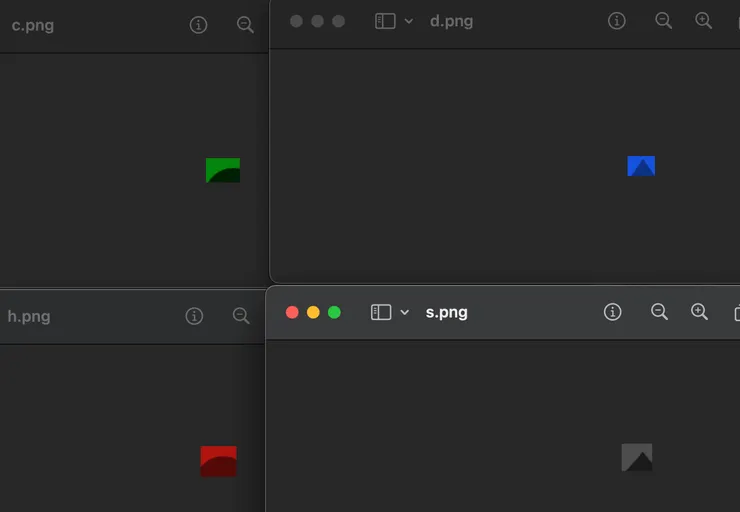Click the green image in c.png
Image resolution: width=740 pixels, height=512 pixels.
click(x=223, y=170)
